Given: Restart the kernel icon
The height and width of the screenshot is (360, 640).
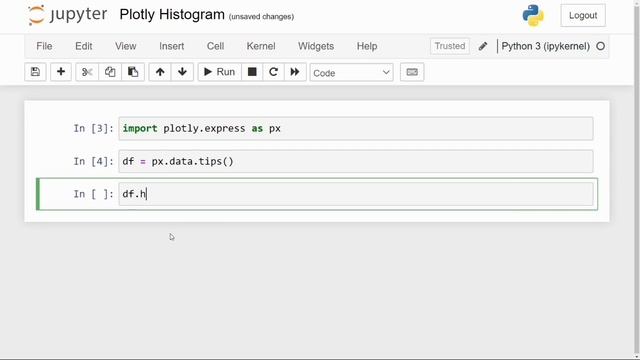Looking at the screenshot, I should (x=273, y=72).
